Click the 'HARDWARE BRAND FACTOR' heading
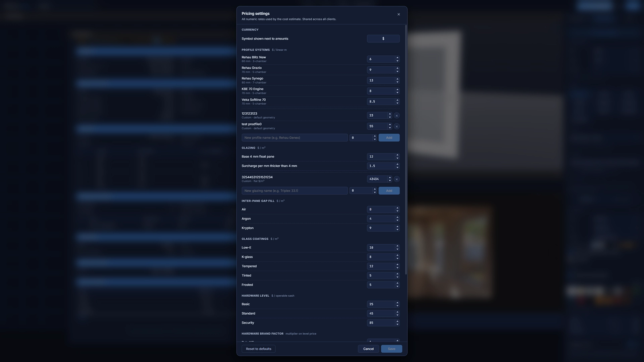This screenshot has width=644, height=362. (262, 334)
